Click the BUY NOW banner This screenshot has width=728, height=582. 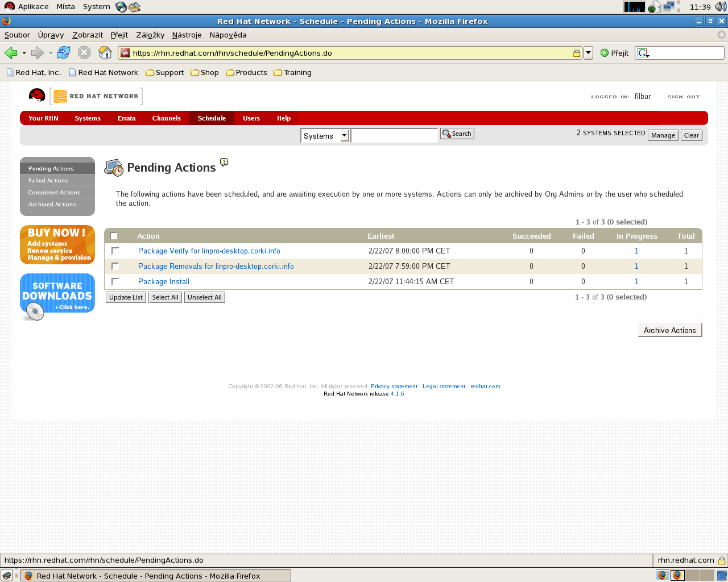[57, 245]
